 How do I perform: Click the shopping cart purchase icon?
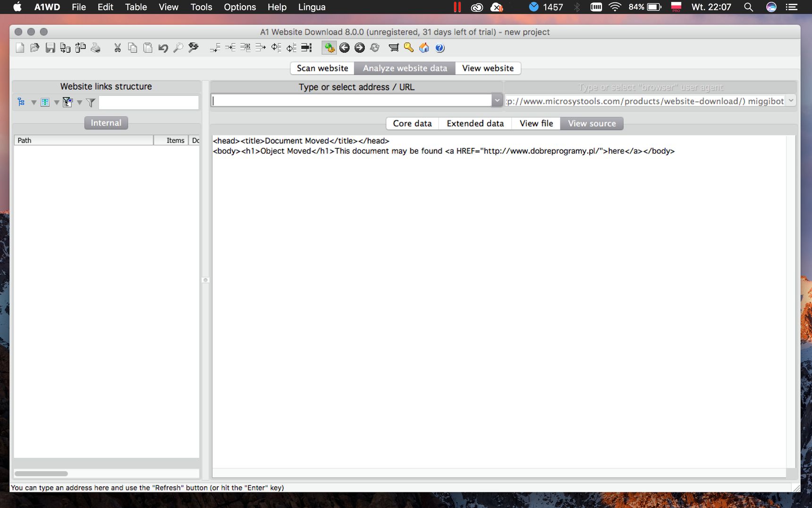point(393,48)
